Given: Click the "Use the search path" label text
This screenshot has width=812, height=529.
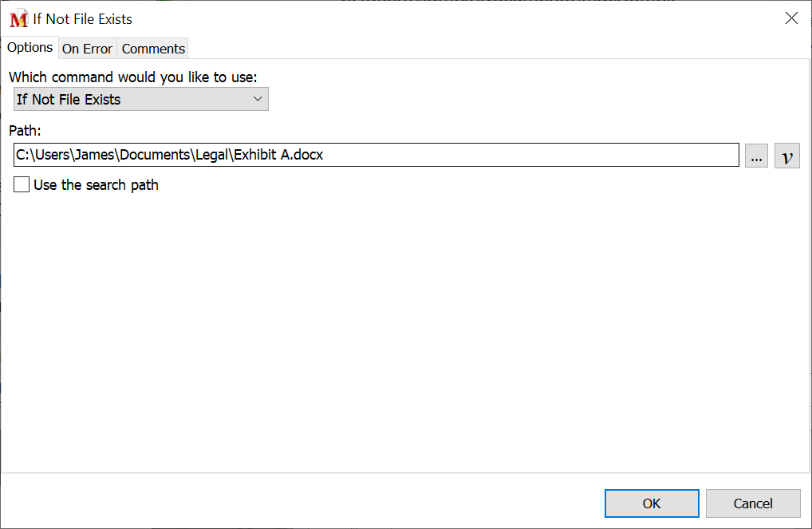Looking at the screenshot, I should [96, 185].
